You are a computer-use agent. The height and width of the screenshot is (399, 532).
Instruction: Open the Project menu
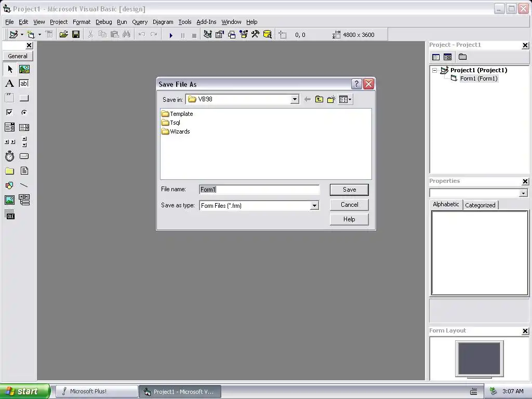pyautogui.click(x=59, y=22)
